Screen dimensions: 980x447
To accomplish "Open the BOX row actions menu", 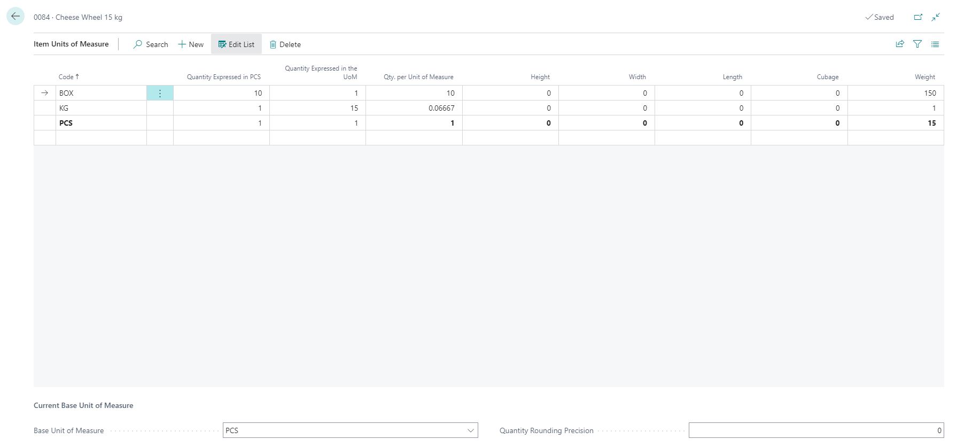I will 160,93.
